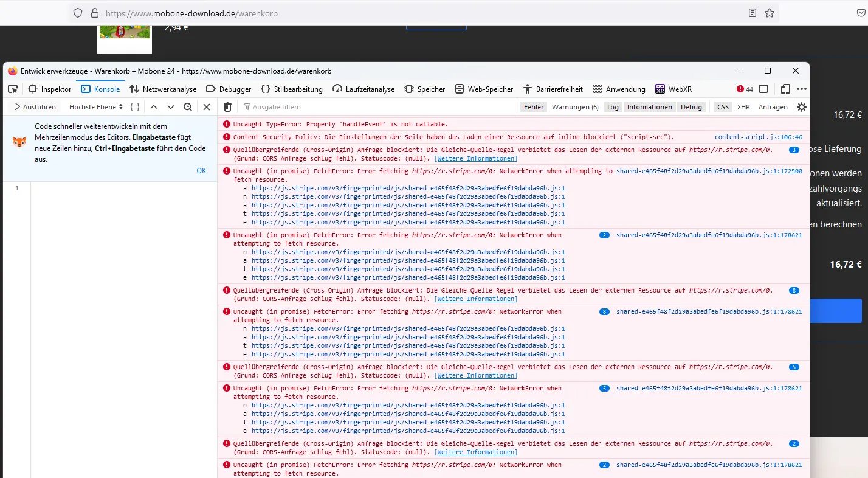Click the browser address bar URL
This screenshot has width=868, height=478.
click(191, 13)
